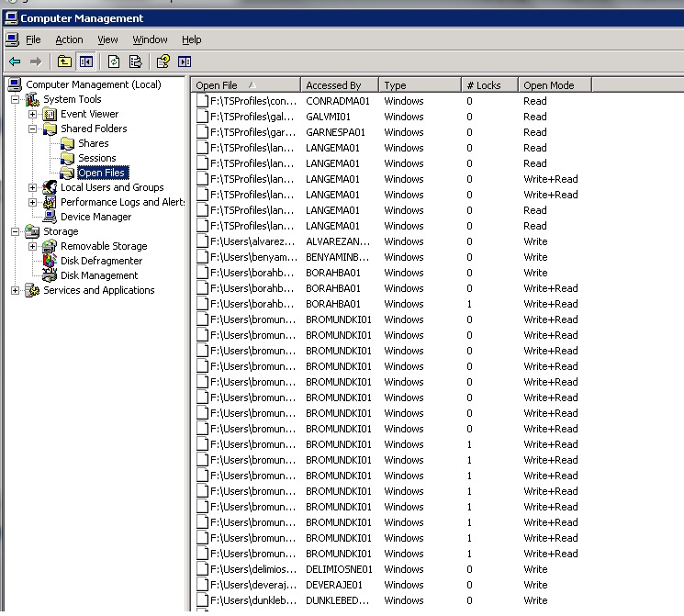Open the Action menu
The image size is (684, 616).
pyautogui.click(x=69, y=39)
